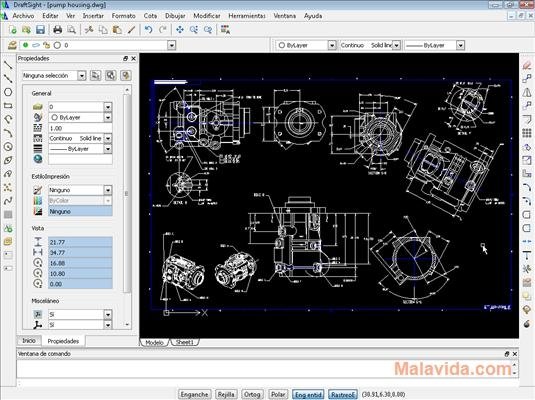Open the Ayuda menu
The height and width of the screenshot is (400, 535).
313,16
